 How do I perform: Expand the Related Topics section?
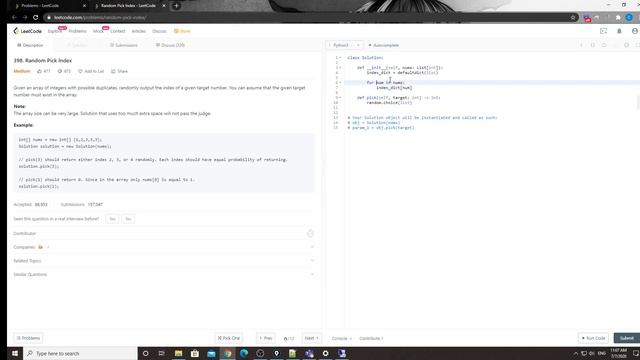164,260
